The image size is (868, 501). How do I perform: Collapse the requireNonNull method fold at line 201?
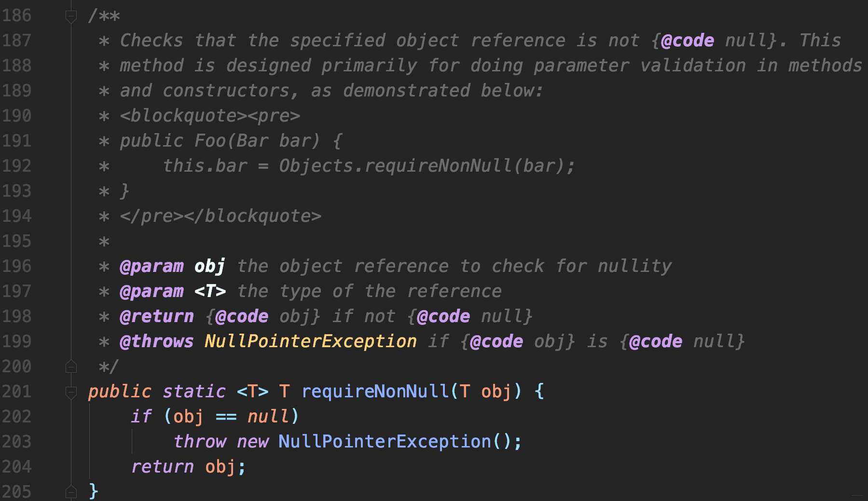tap(71, 392)
